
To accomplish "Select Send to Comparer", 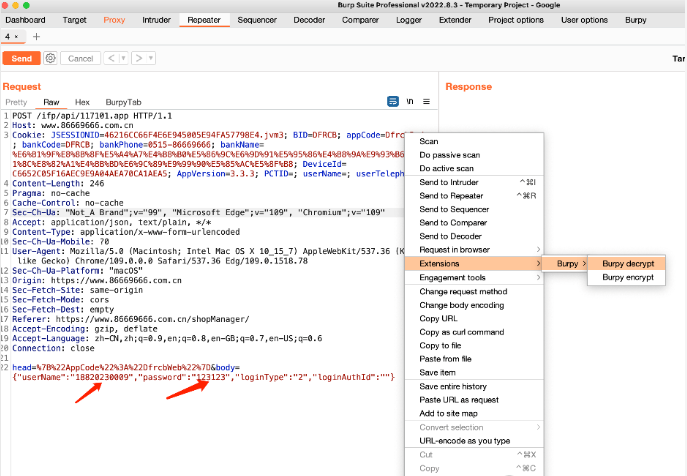I will point(474,223).
